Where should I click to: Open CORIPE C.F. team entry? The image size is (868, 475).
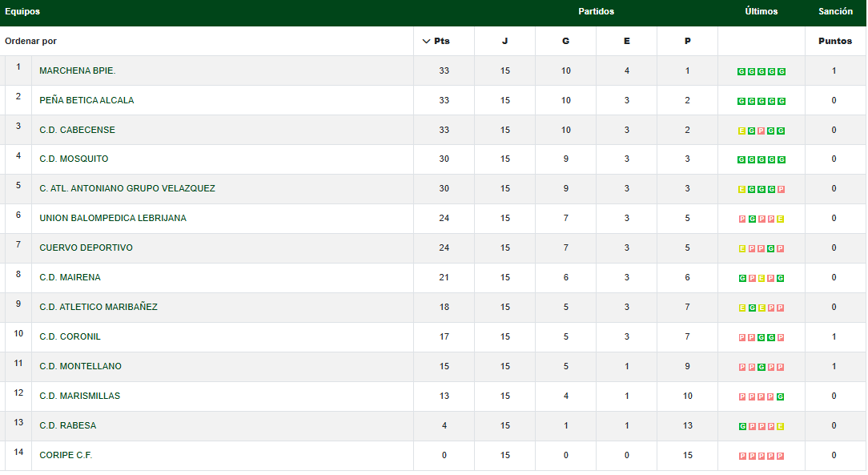coord(66,456)
